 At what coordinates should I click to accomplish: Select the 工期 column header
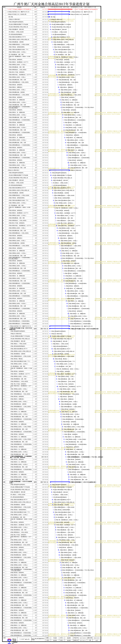point(35,7)
